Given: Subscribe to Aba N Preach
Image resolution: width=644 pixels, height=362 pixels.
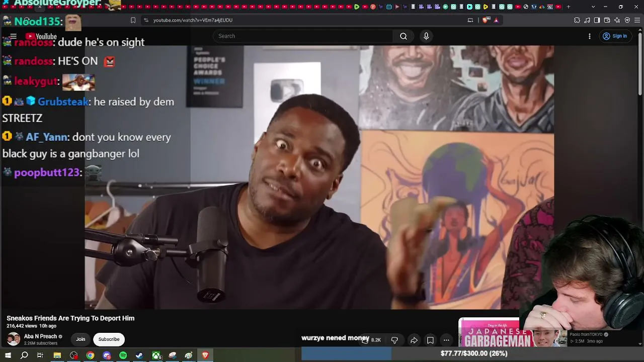Looking at the screenshot, I should tap(109, 339).
